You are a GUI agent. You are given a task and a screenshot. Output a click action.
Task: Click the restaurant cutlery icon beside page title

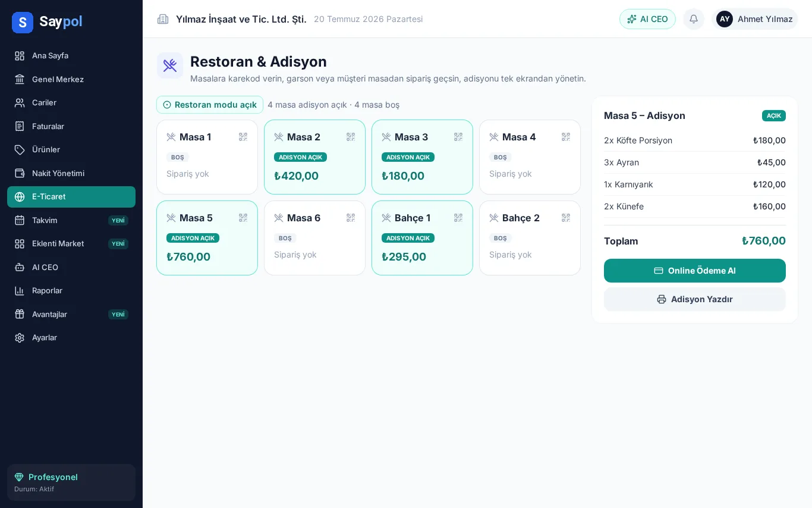tap(170, 65)
